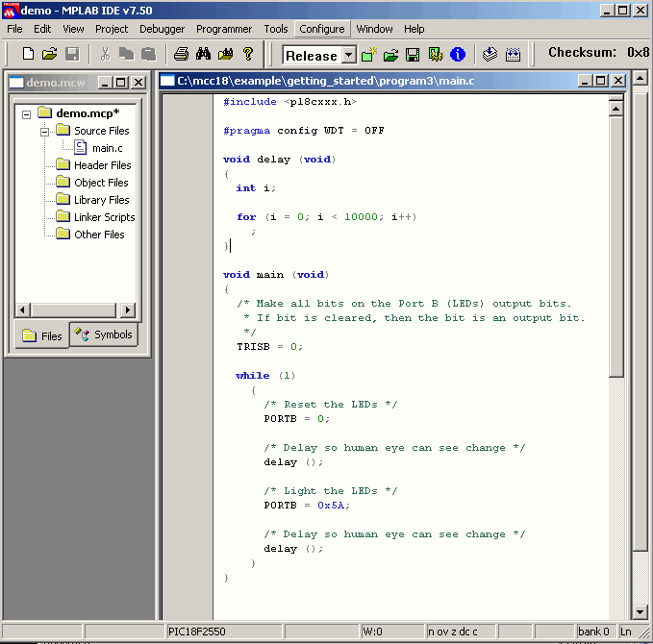Open the Window menu
This screenshot has height=644, width=653.
[x=374, y=29]
